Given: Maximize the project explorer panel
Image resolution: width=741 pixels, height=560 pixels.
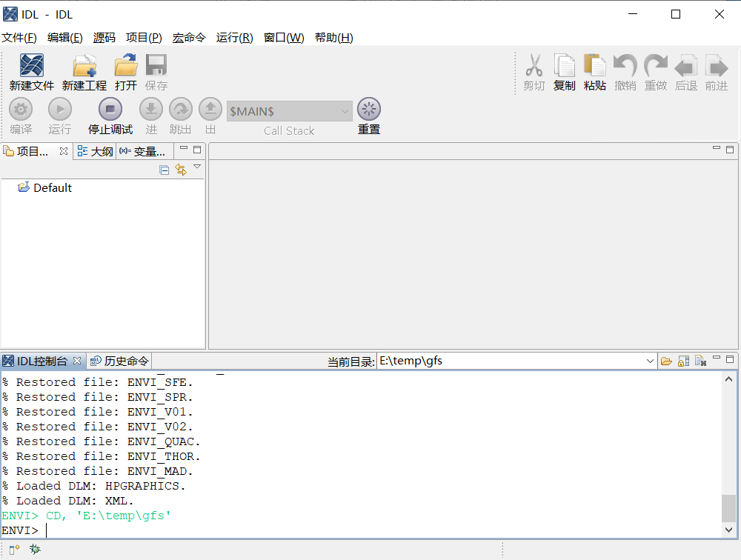Looking at the screenshot, I should 198,150.
